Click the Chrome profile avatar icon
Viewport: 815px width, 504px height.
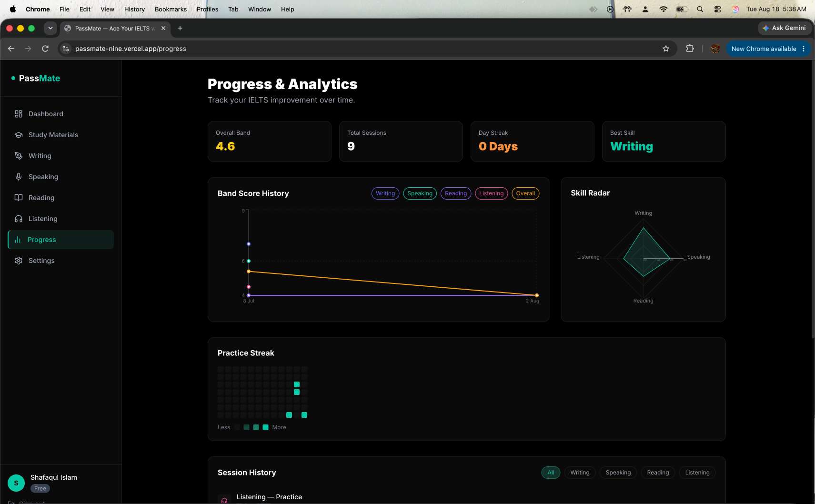[715, 49]
